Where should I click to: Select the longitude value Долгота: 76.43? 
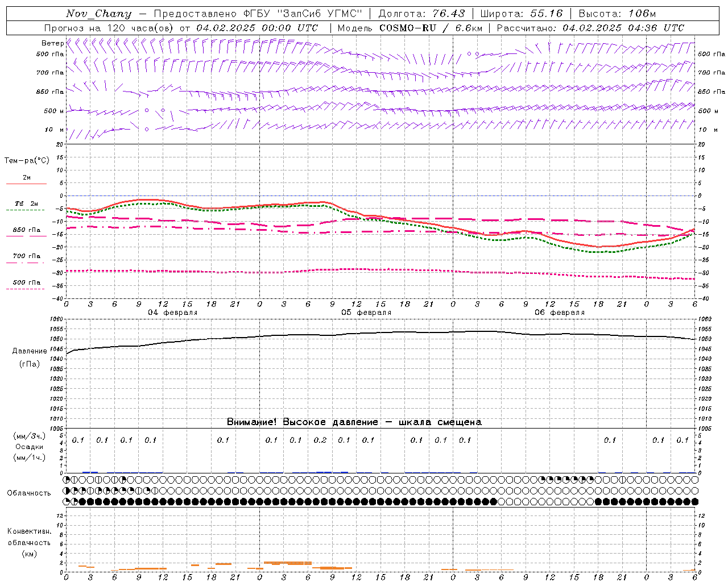(421, 14)
